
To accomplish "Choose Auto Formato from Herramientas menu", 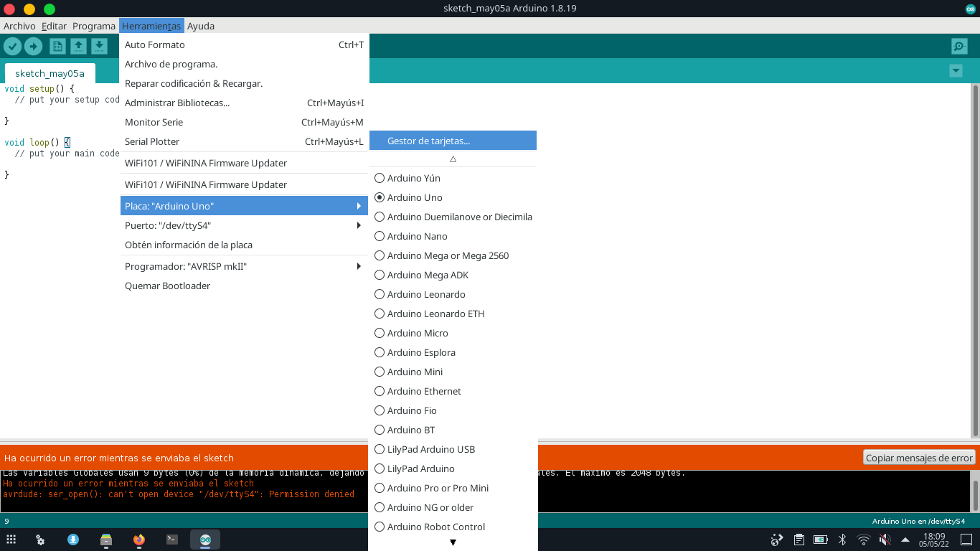I will point(244,44).
